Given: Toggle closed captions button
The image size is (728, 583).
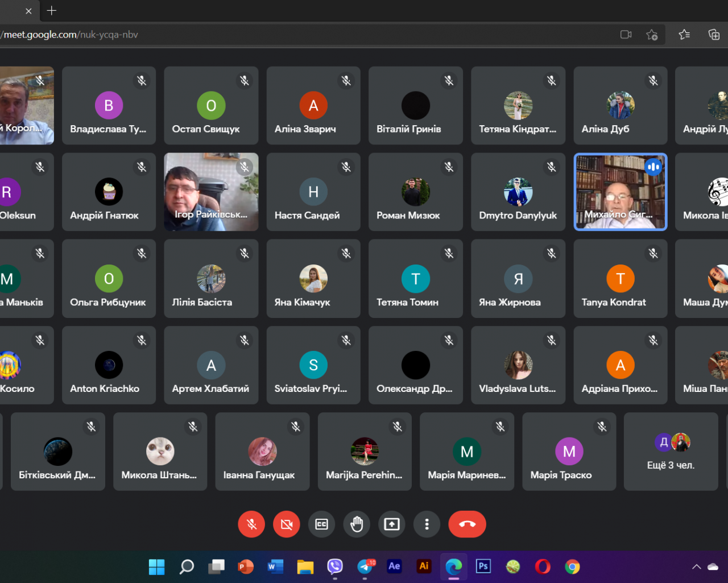Looking at the screenshot, I should coord(322,524).
